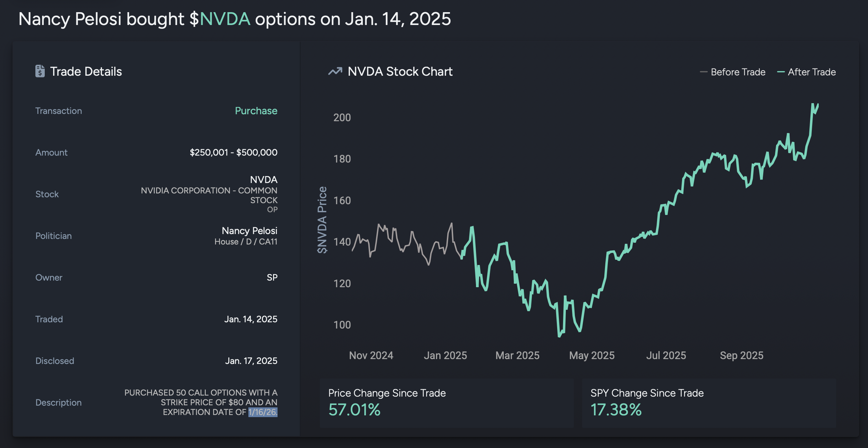Click the Jan 2025 x-axis label
Screen dimensions: 868x448
point(445,355)
